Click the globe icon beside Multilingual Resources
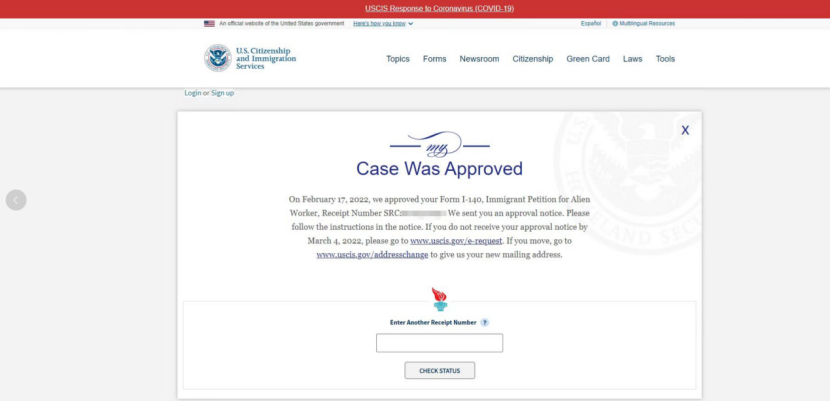Screen dimensions: 830x402 (615, 23)
